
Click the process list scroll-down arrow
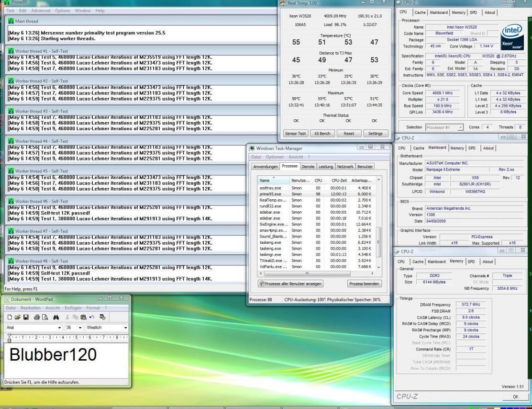pyautogui.click(x=378, y=267)
